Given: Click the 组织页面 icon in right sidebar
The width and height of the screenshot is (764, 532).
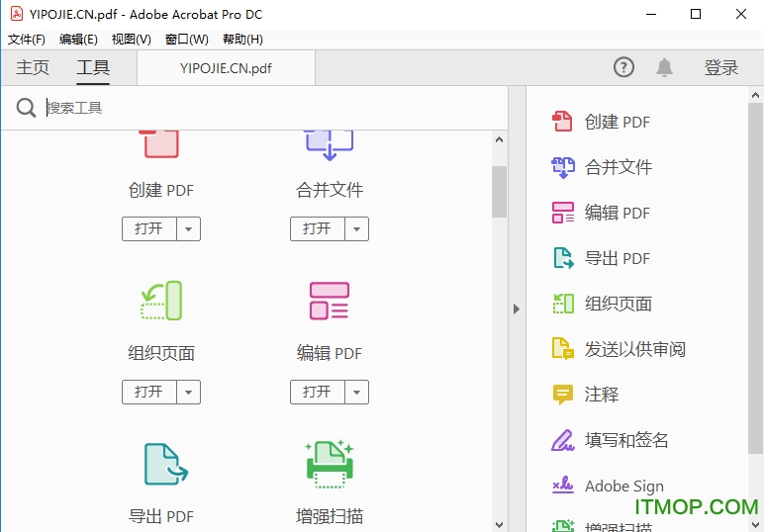Looking at the screenshot, I should pyautogui.click(x=563, y=304).
